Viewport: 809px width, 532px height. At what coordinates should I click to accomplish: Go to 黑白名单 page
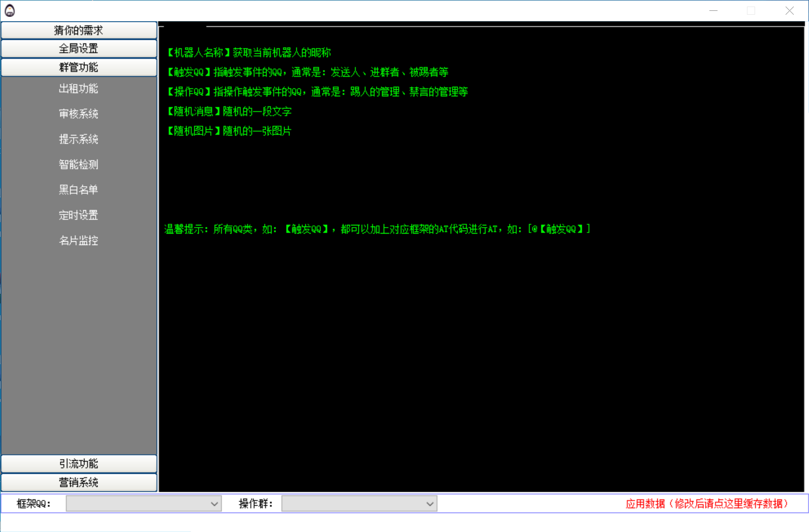(79, 190)
